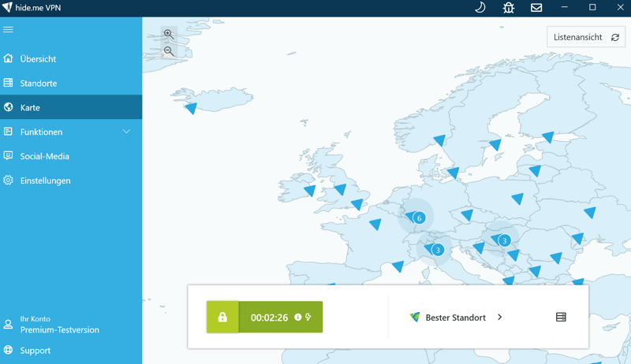This screenshot has width=631, height=364.
Task: Select the Denmark server marker
Action: coord(453,173)
